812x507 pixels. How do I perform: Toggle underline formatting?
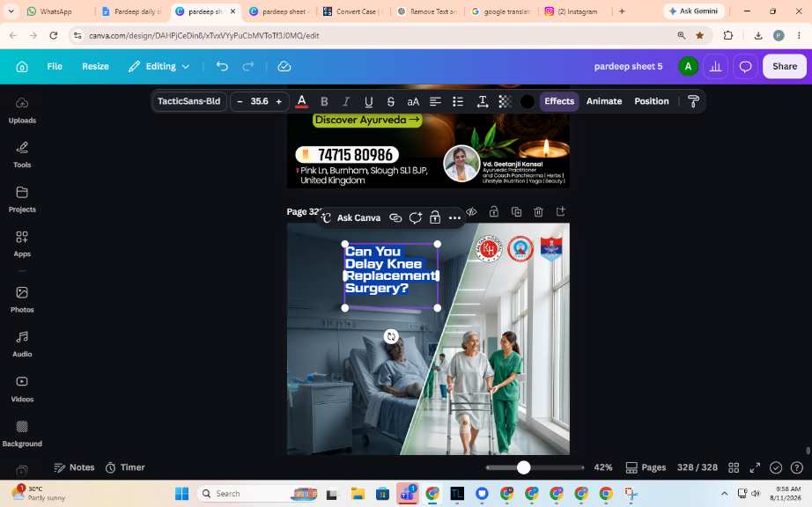368,101
